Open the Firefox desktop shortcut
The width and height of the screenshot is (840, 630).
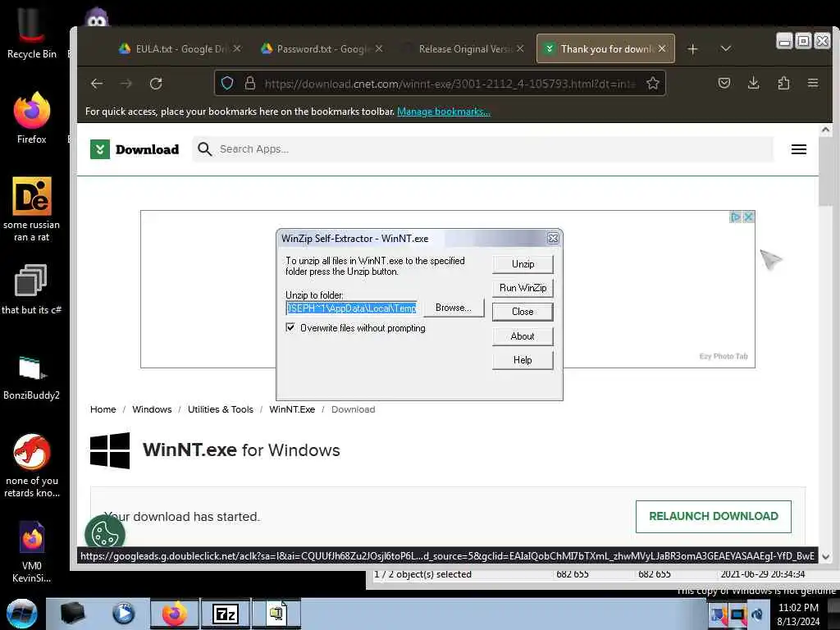click(x=32, y=118)
